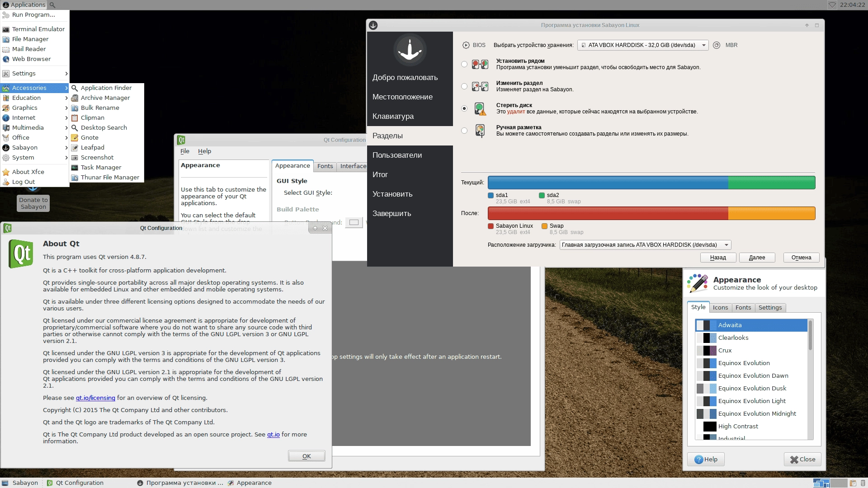Select 'Пользователи' step in installer sidebar
The height and width of the screenshot is (488, 868).
pyautogui.click(x=410, y=155)
